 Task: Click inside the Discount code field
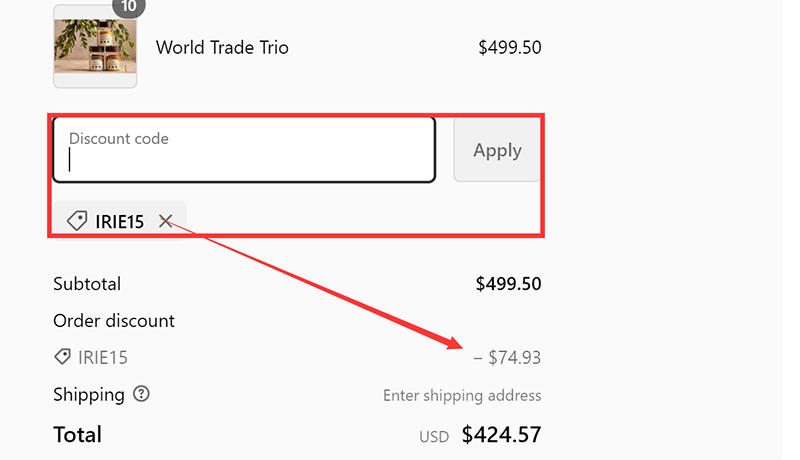click(243, 150)
